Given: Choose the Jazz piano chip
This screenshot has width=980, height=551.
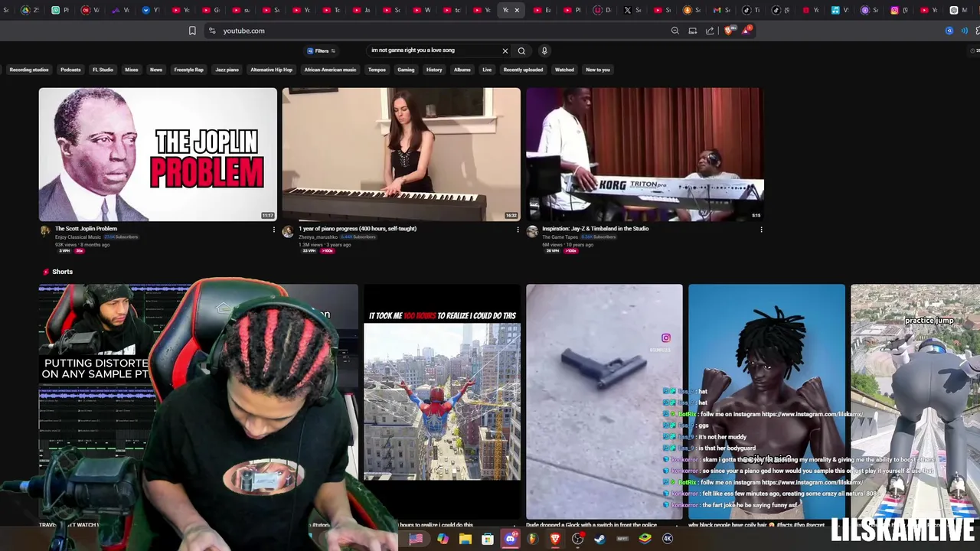Looking at the screenshot, I should click(227, 70).
